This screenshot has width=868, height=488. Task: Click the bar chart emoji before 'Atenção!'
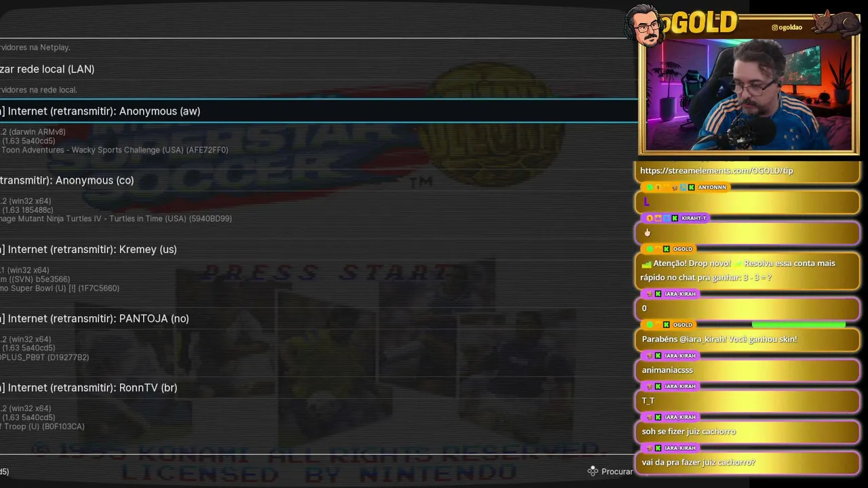coord(646,264)
